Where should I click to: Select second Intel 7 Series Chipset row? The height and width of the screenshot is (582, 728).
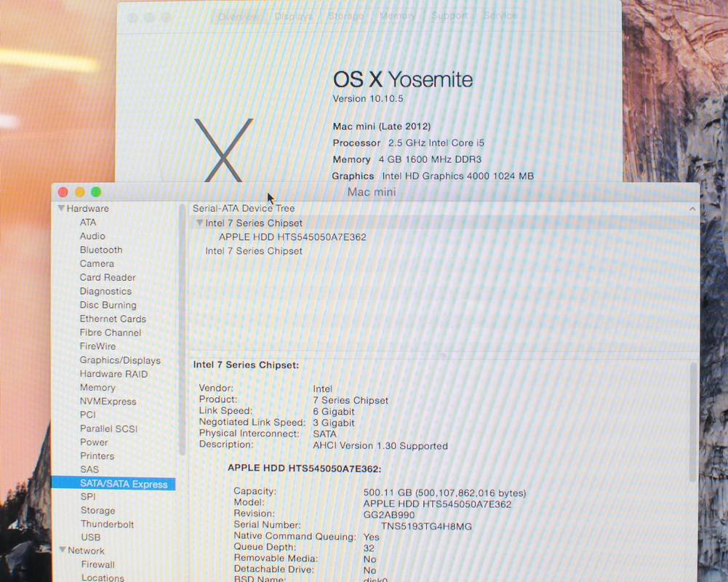coord(254,251)
